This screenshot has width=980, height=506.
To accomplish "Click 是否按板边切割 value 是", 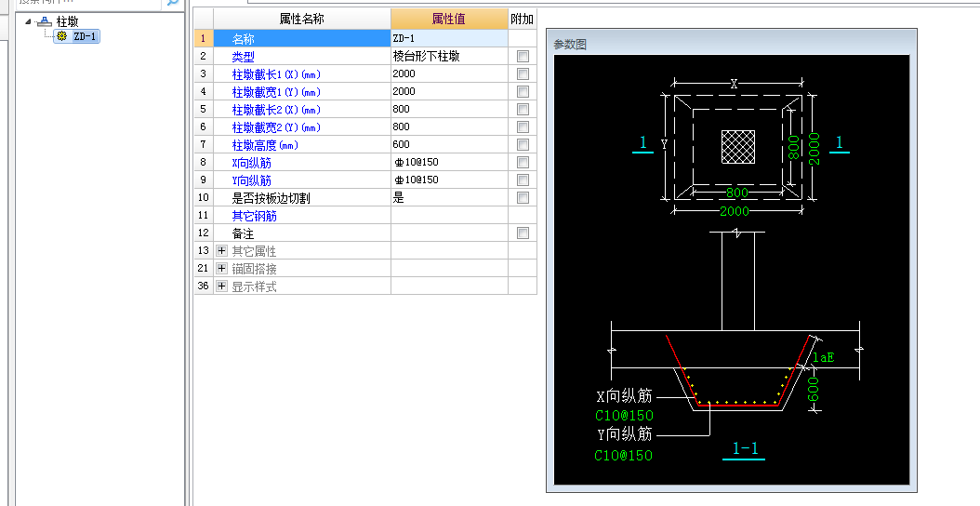I will click(449, 197).
